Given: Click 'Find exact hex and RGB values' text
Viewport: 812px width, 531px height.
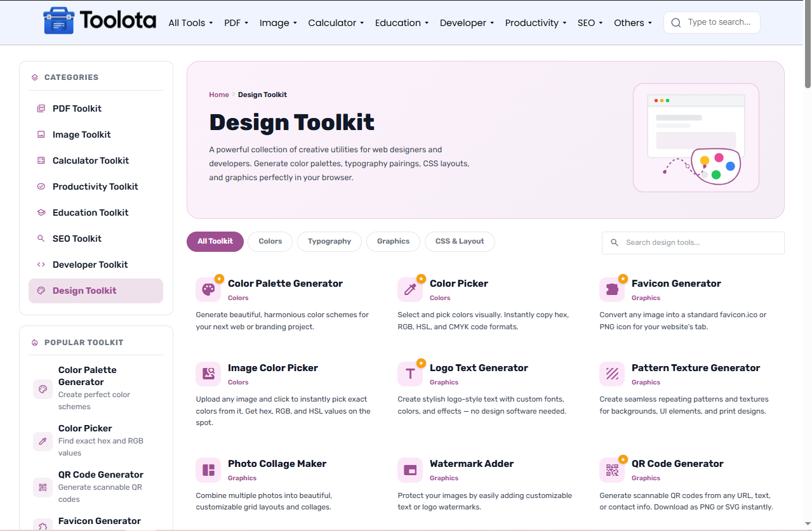Looking at the screenshot, I should coord(101,447).
